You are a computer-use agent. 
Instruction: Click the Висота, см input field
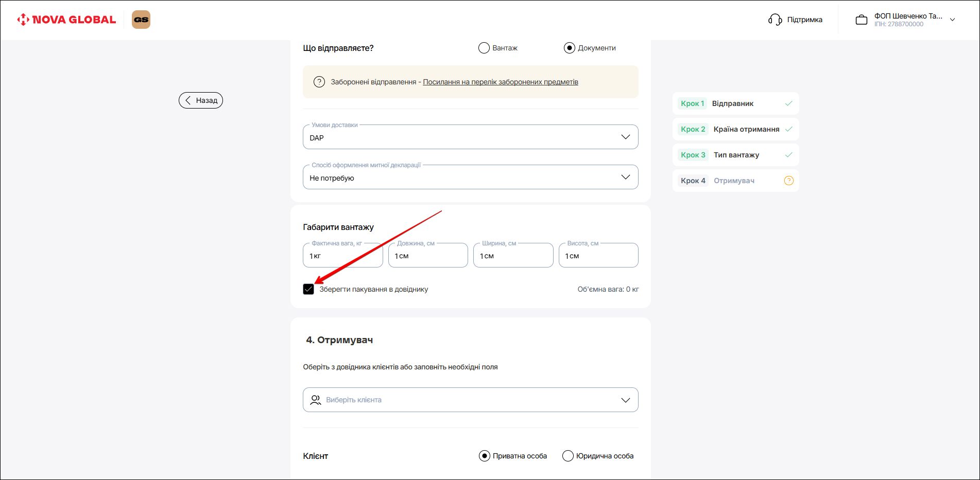[x=598, y=256]
